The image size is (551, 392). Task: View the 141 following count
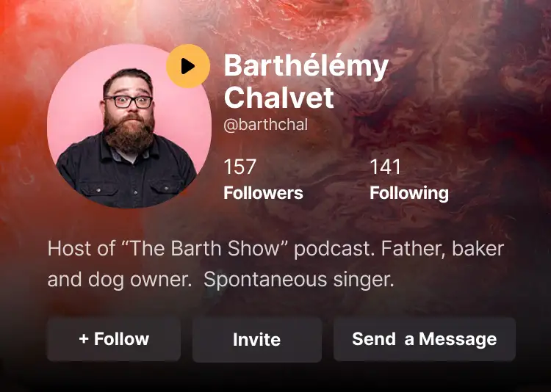(385, 167)
